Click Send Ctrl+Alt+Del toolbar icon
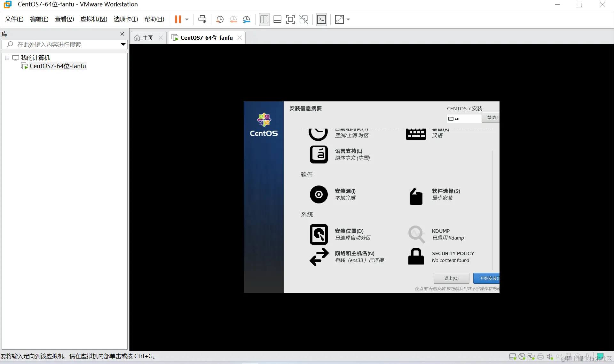Image resolution: width=614 pixels, height=364 pixels. point(202,20)
